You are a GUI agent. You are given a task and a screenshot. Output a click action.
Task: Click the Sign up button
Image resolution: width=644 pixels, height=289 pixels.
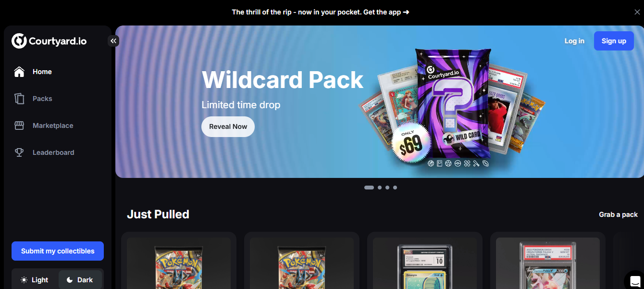coord(614,41)
